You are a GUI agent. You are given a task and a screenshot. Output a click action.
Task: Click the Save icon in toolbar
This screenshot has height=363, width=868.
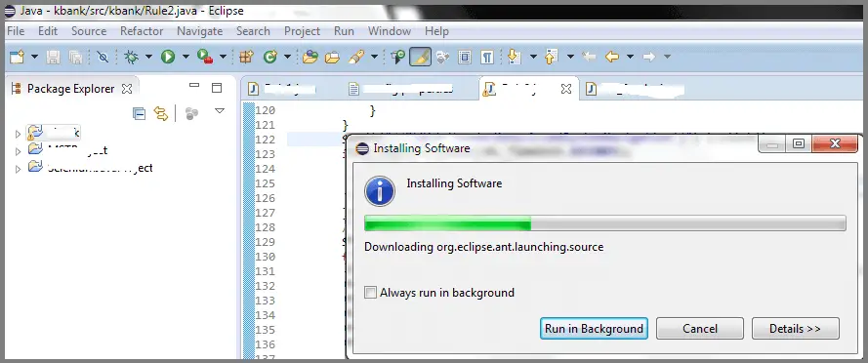coord(53,57)
